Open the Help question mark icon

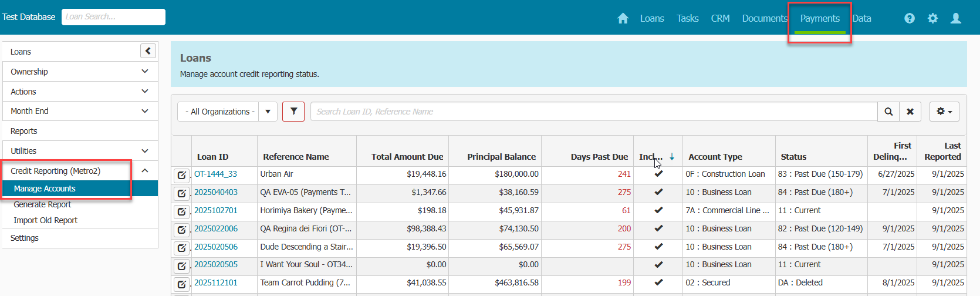point(910,18)
